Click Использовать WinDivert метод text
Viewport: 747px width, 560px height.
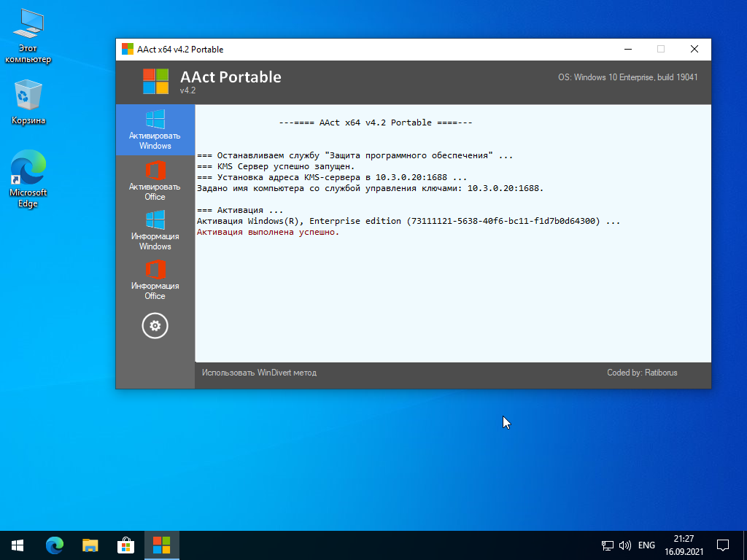click(259, 373)
